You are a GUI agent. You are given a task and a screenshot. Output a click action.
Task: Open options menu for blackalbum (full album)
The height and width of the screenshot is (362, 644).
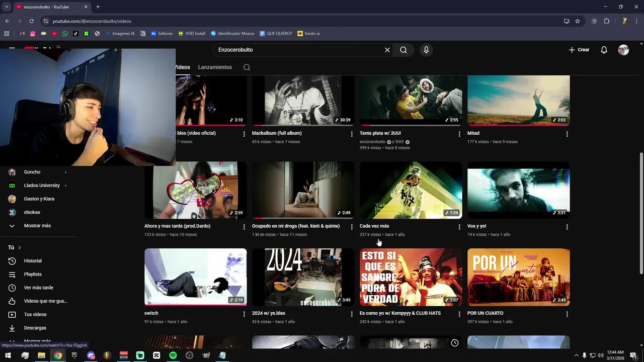tap(352, 134)
